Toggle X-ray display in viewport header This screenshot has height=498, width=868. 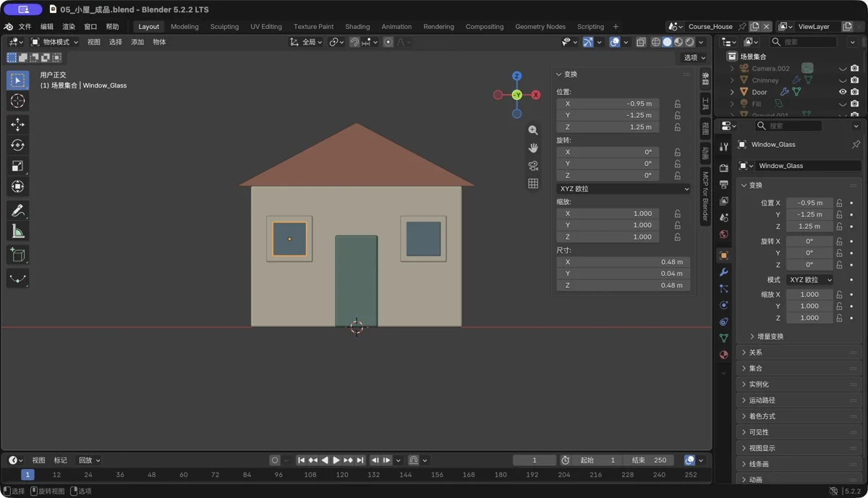point(641,42)
